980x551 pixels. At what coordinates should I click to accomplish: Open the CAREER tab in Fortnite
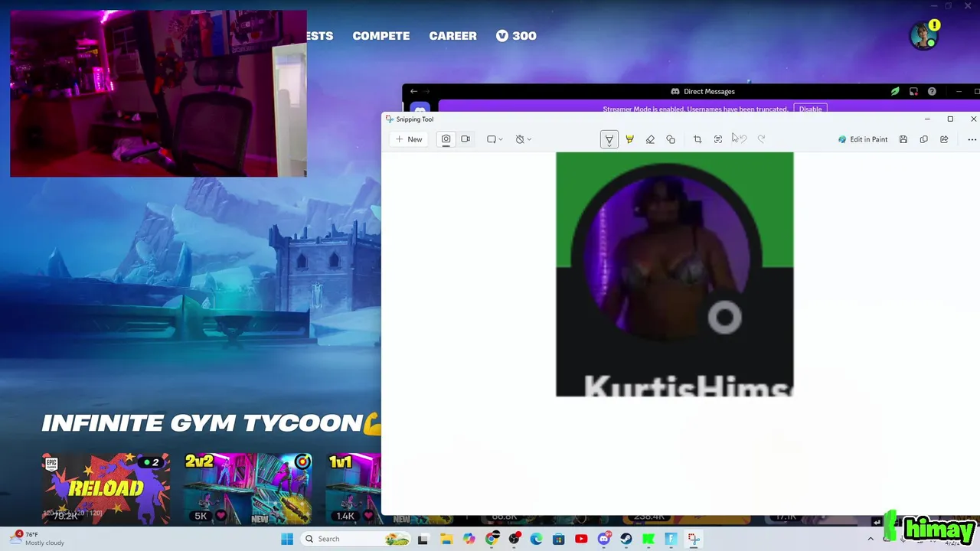point(453,36)
